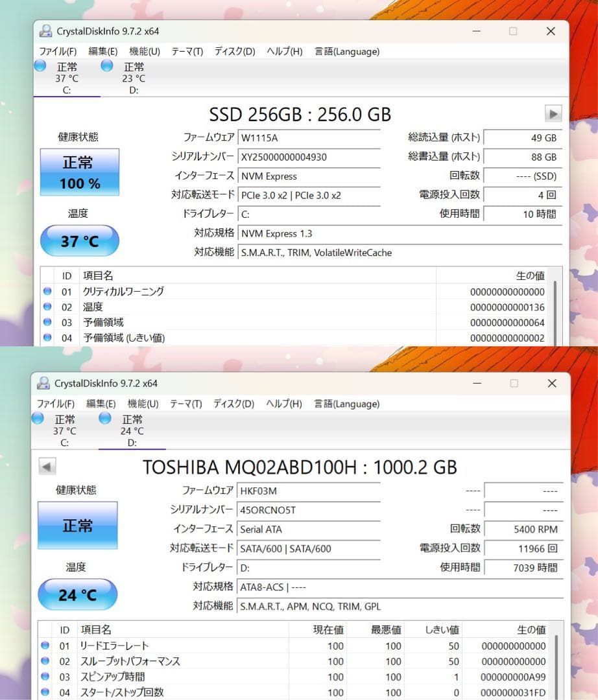Viewport: 598px width, 700px height.
Task: Open 機能(U) menu in top window
Action: [x=144, y=51]
